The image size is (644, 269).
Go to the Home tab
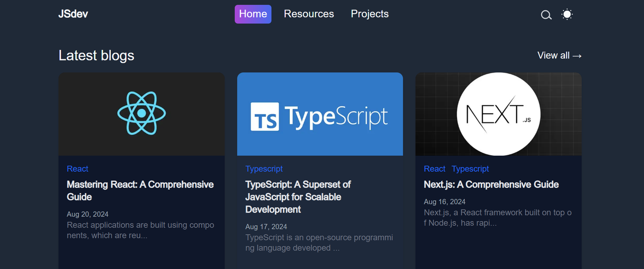[x=253, y=14]
